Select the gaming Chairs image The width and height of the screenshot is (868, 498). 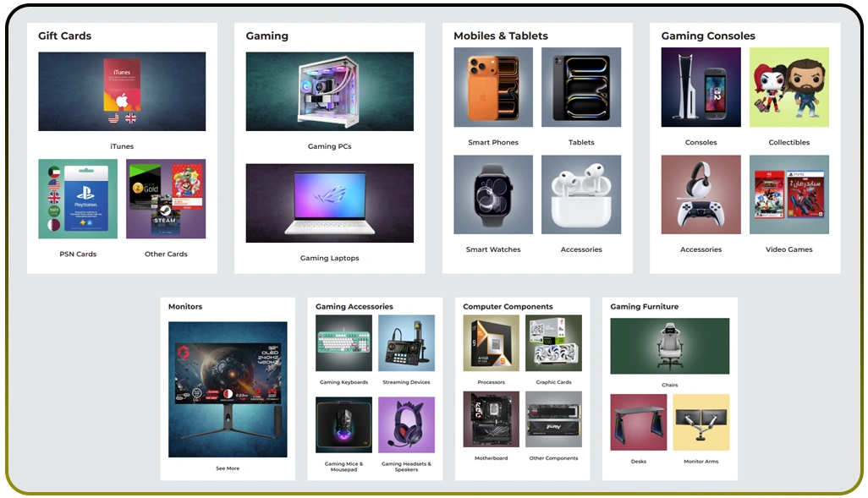pyautogui.click(x=669, y=346)
